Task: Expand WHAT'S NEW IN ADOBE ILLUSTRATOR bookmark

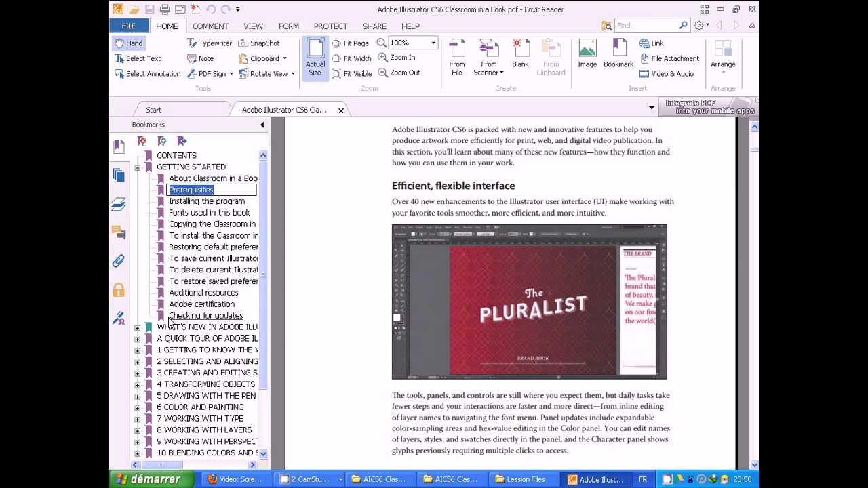Action: [138, 328]
